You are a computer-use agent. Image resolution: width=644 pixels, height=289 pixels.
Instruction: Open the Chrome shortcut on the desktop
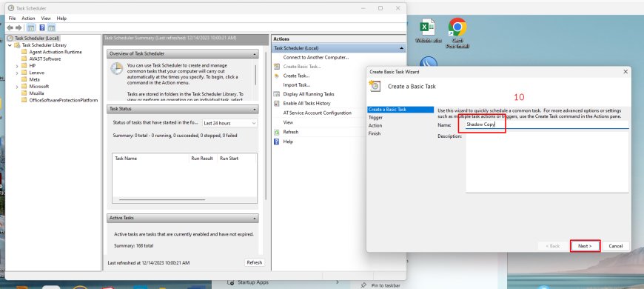[457, 27]
